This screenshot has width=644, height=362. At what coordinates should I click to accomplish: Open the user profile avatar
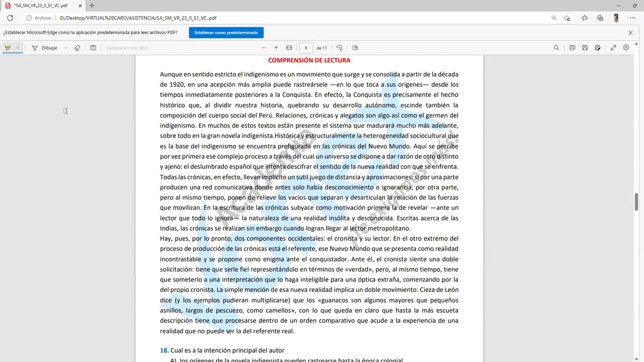click(x=616, y=18)
